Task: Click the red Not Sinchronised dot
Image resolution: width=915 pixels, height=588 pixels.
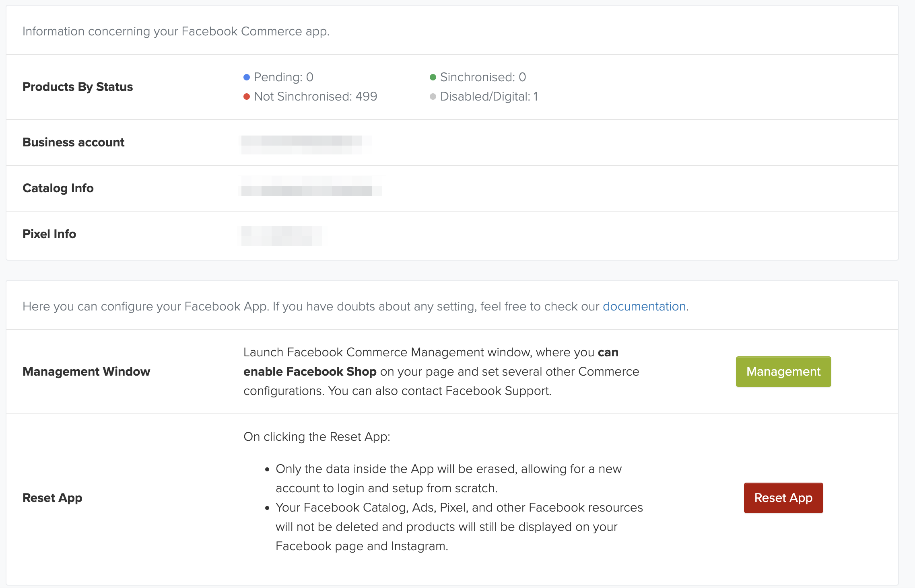Action: coord(247,97)
